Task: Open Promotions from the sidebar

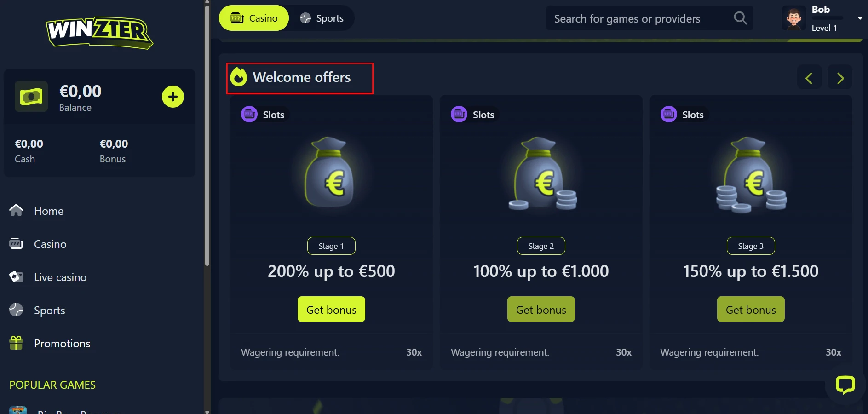Action: tap(62, 344)
